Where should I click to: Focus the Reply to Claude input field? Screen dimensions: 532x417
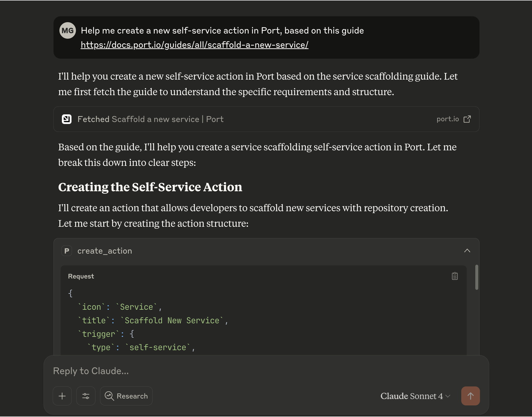click(247, 371)
